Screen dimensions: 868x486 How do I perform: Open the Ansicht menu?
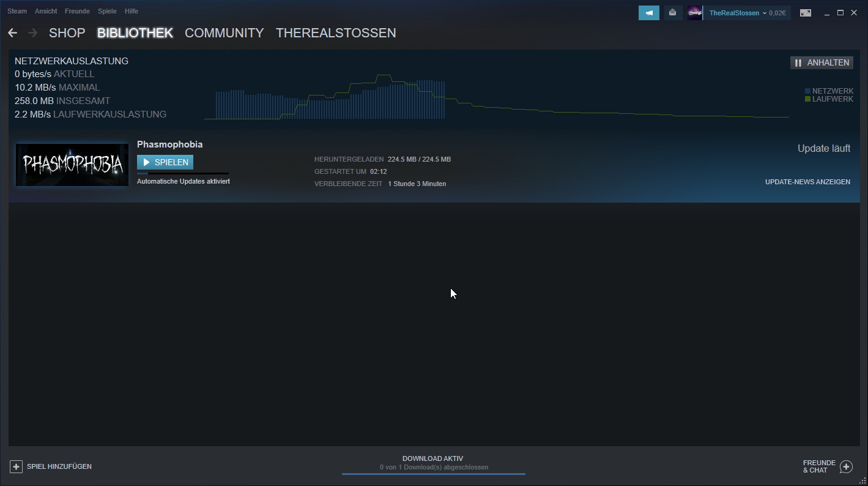(46, 11)
